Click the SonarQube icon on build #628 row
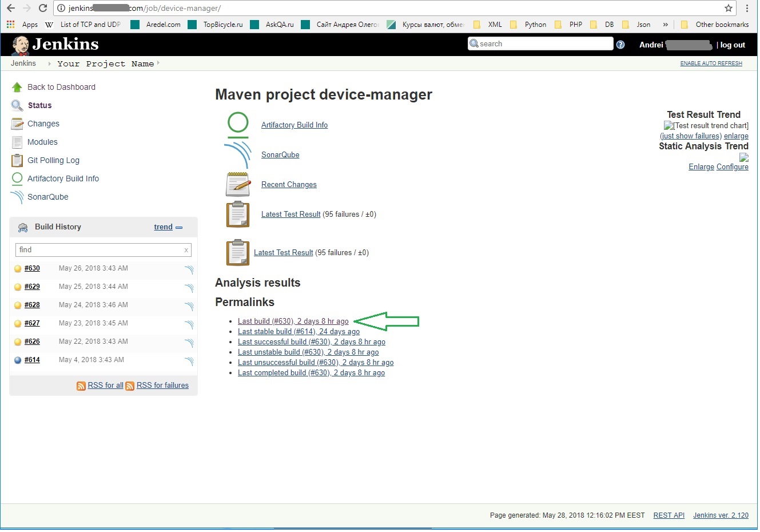 click(189, 306)
